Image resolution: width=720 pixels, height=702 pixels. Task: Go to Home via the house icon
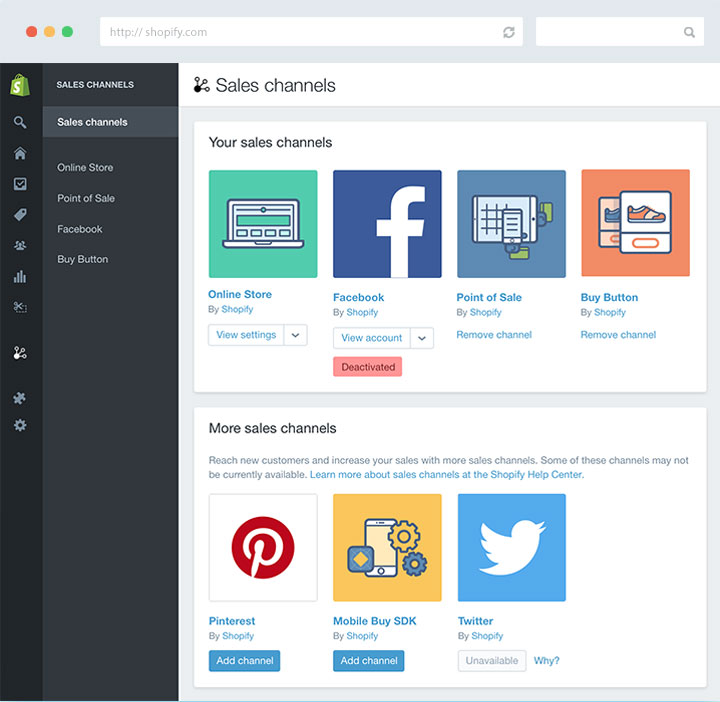click(x=20, y=153)
